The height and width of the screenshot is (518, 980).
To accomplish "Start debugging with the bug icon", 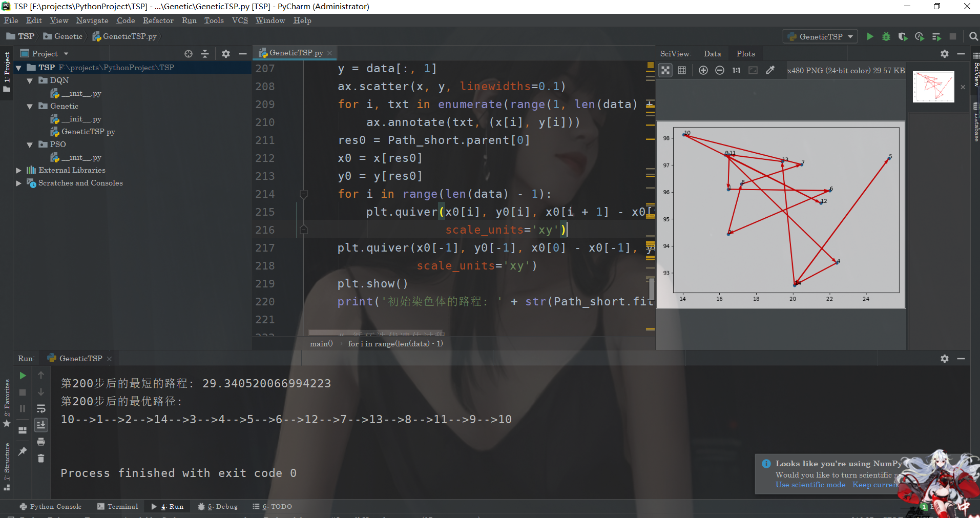I will coord(886,36).
